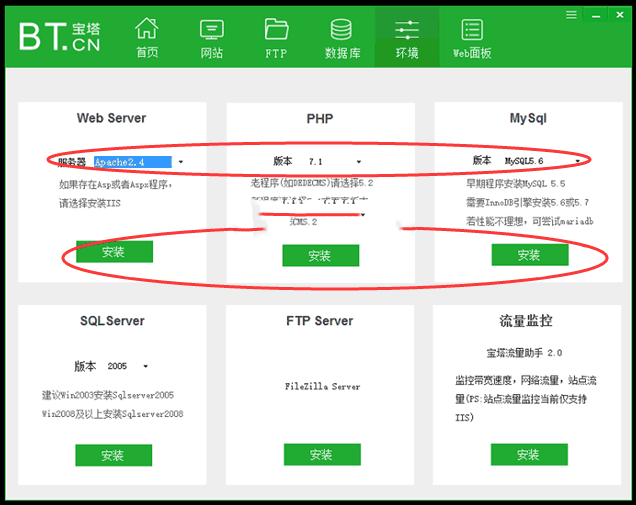The image size is (636, 505).
Task: Click the BT.CN logo
Action: 59,37
